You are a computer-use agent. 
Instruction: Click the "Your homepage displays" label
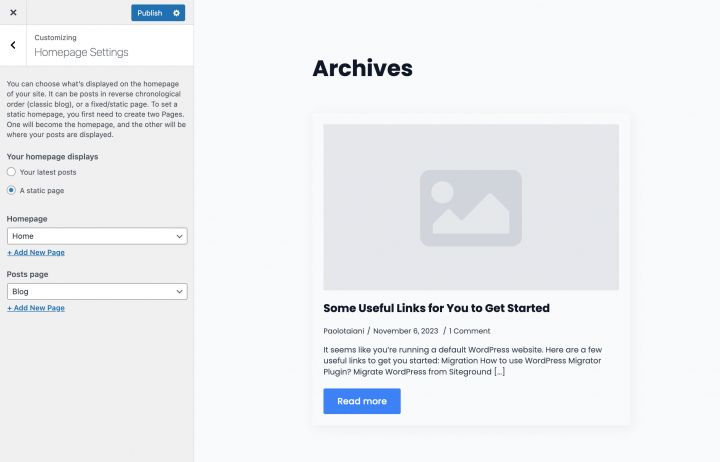[52, 157]
